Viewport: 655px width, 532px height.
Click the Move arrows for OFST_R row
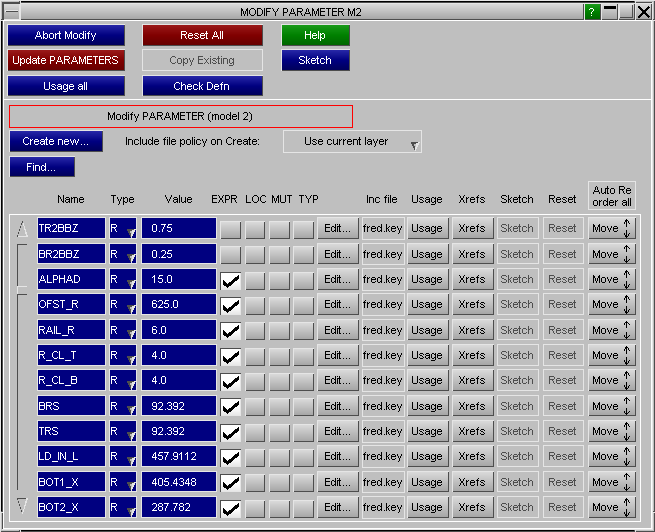coord(611,305)
